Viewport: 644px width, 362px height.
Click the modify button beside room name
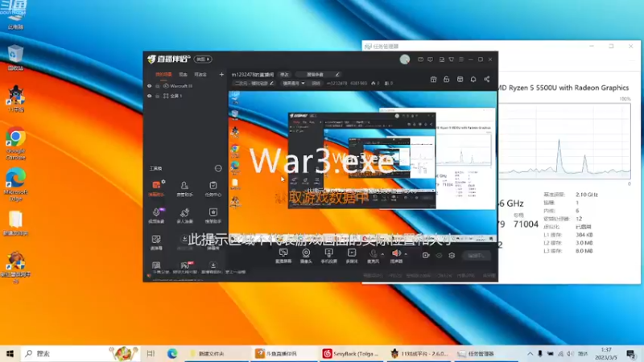[x=284, y=75]
